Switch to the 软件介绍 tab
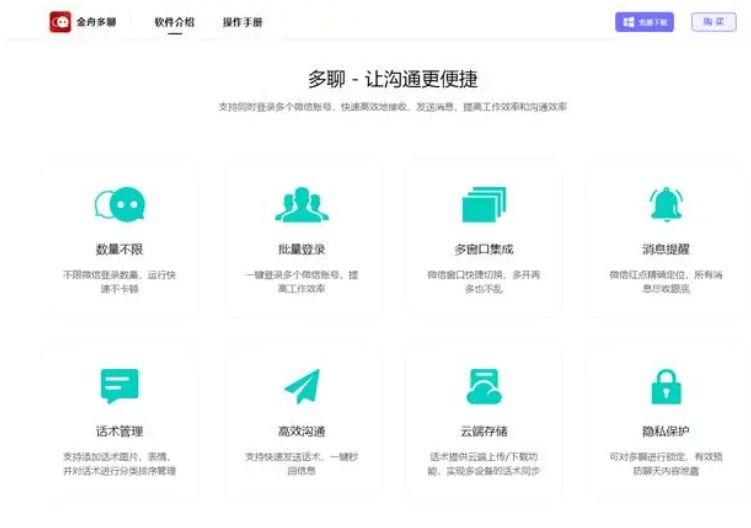Viewport: 751px width, 528px height. (x=175, y=22)
